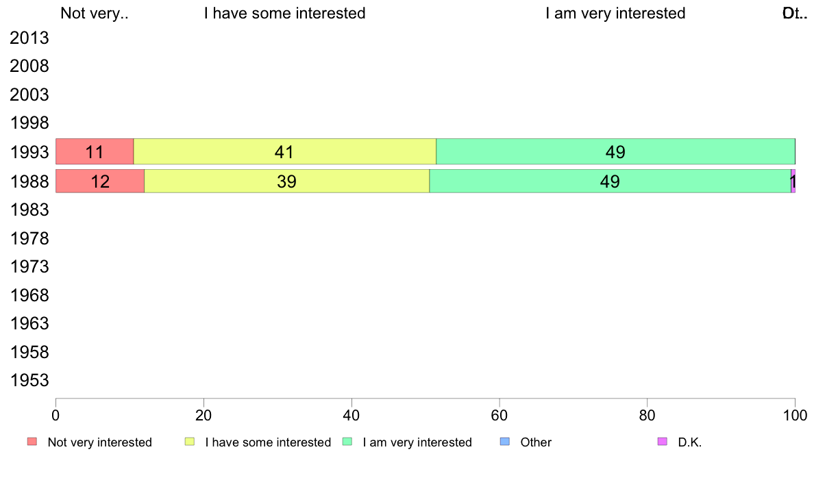Click the I am very interested column header
The width and height of the screenshot is (814, 504).
tap(616, 13)
